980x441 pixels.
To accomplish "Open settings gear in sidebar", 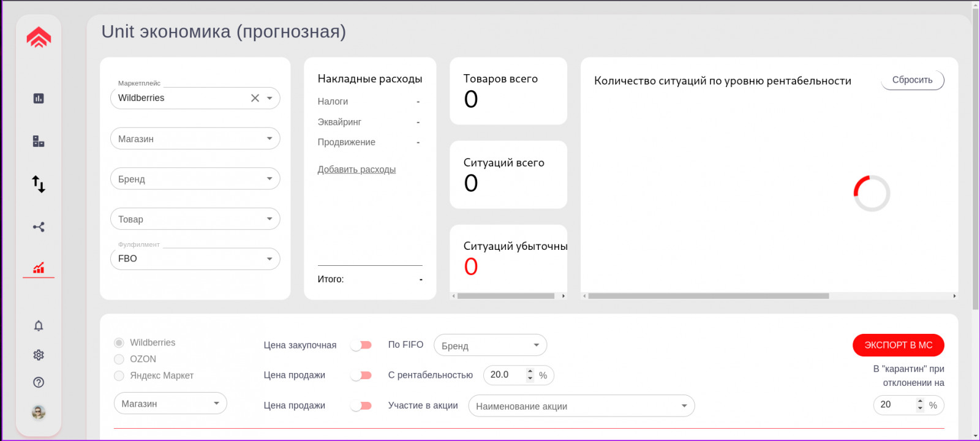I will pyautogui.click(x=39, y=355).
